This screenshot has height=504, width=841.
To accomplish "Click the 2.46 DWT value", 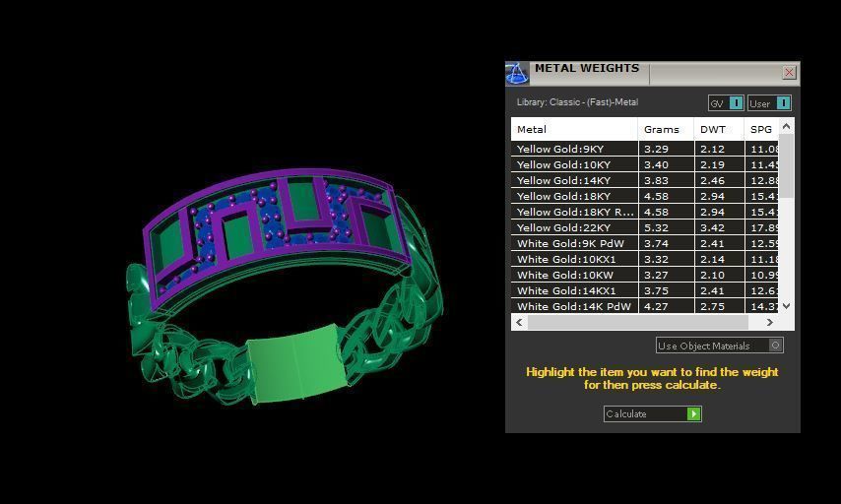I will click(x=712, y=180).
